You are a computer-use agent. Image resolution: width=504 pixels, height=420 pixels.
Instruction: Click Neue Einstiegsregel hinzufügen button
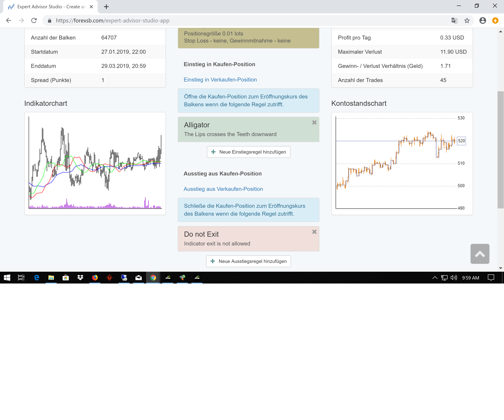[248, 152]
